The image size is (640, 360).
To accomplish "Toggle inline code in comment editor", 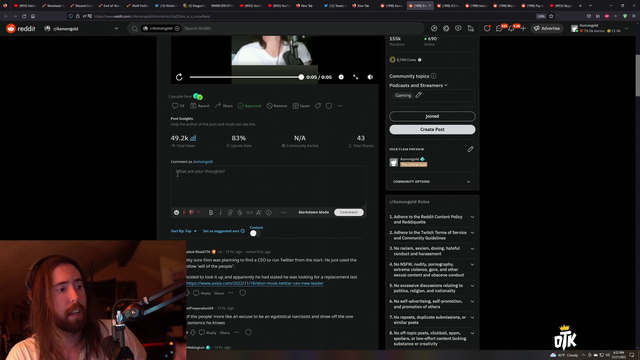I will (249, 212).
